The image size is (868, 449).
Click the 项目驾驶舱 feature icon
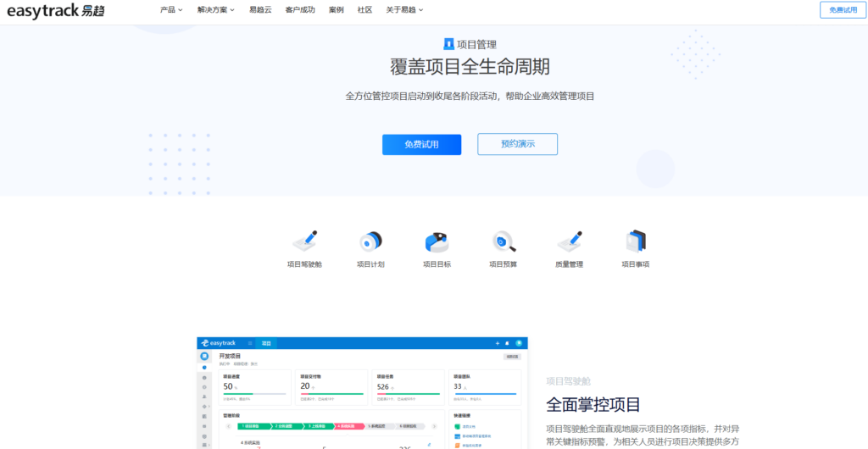[304, 241]
